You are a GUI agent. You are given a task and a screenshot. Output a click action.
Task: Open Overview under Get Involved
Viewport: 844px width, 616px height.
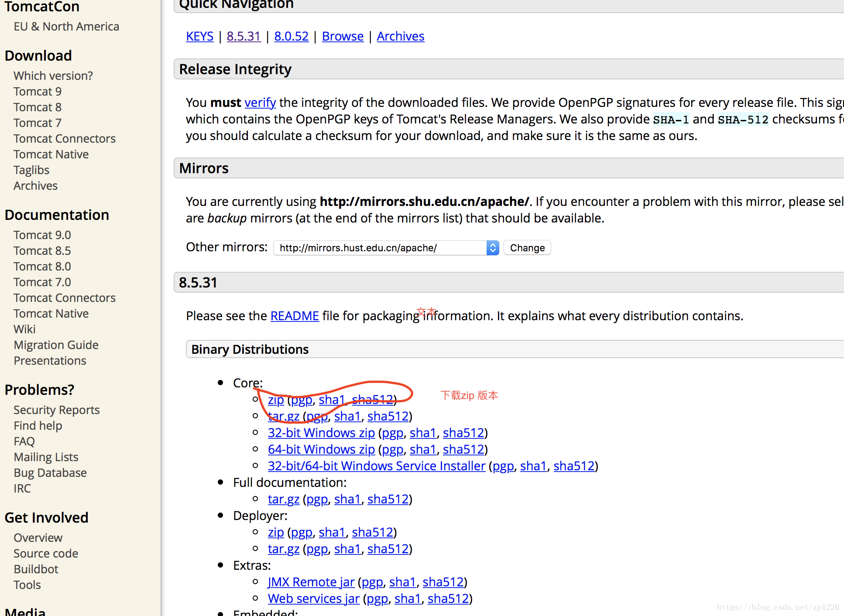pyautogui.click(x=38, y=538)
